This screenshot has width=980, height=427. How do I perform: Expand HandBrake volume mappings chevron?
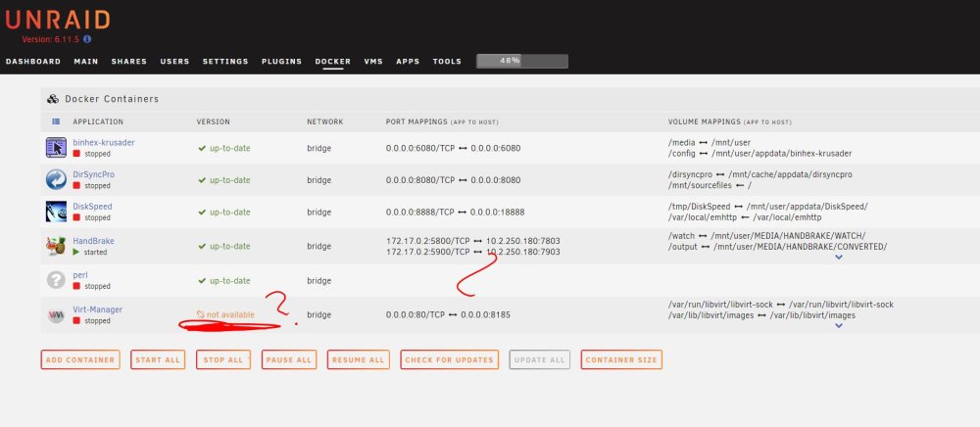pos(839,257)
